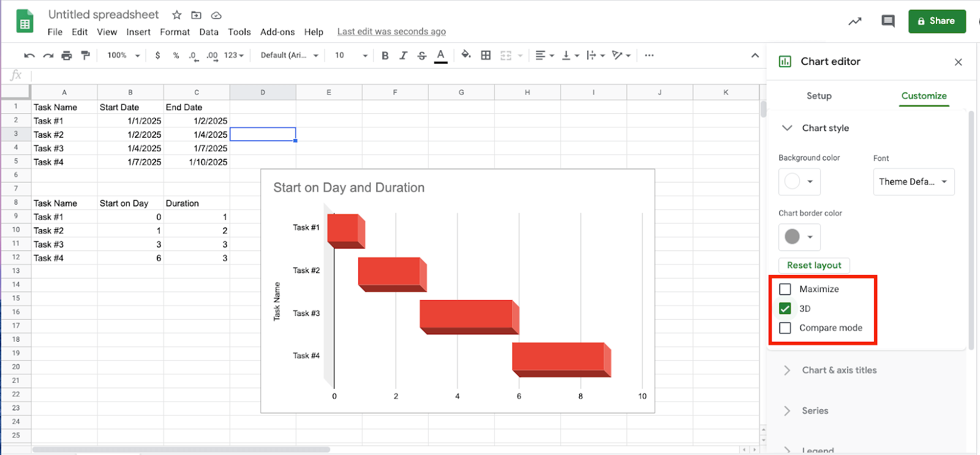Open the cell borders tool
The width and height of the screenshot is (980, 455).
pos(486,56)
